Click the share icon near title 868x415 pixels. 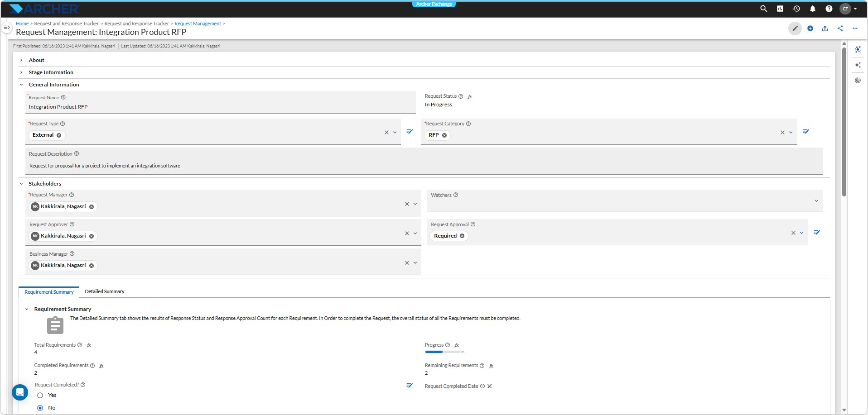(840, 29)
